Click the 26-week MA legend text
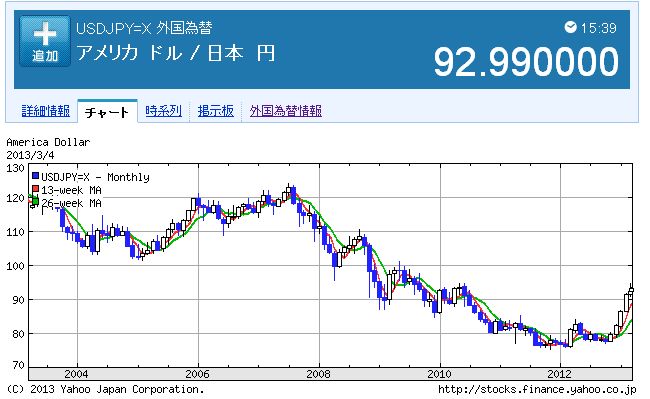This screenshot has width=650, height=399. click(x=71, y=203)
